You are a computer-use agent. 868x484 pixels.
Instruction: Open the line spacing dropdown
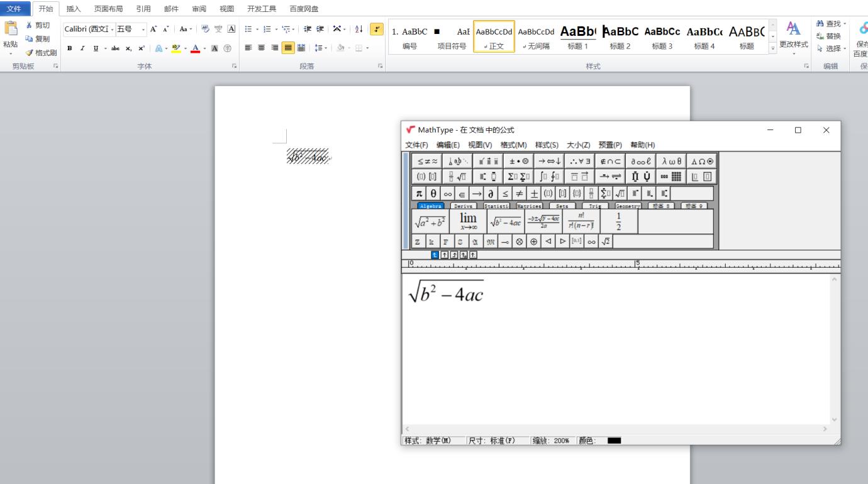320,48
